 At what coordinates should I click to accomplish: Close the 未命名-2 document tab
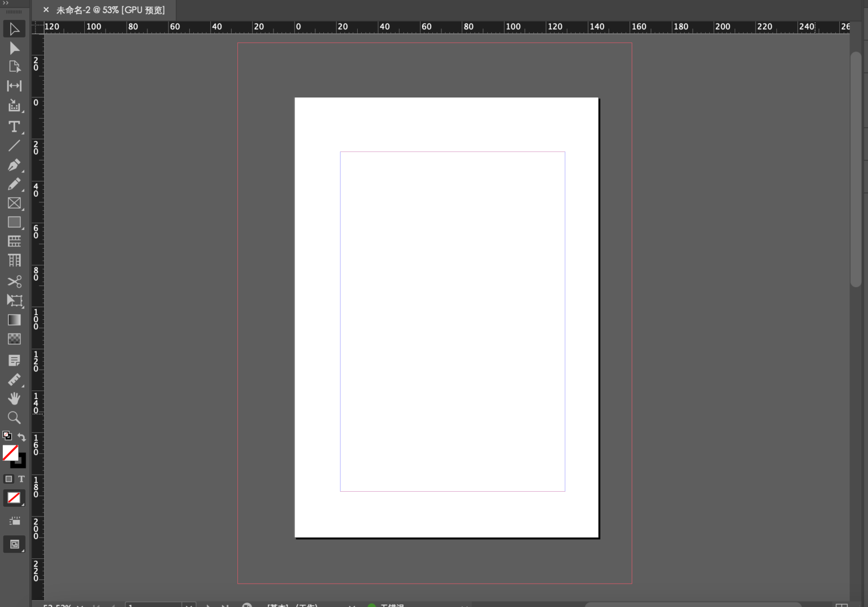46,10
